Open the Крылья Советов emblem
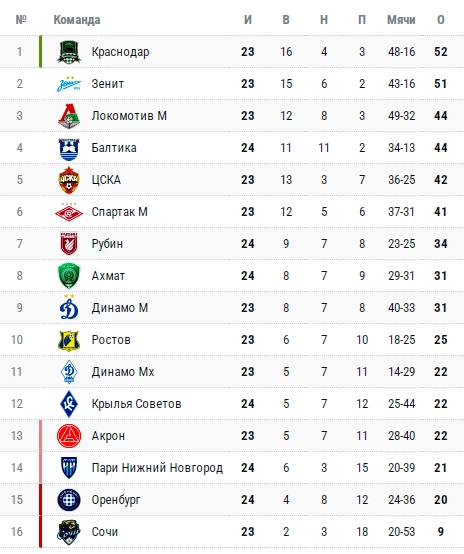The height and width of the screenshot is (554, 464). (69, 404)
